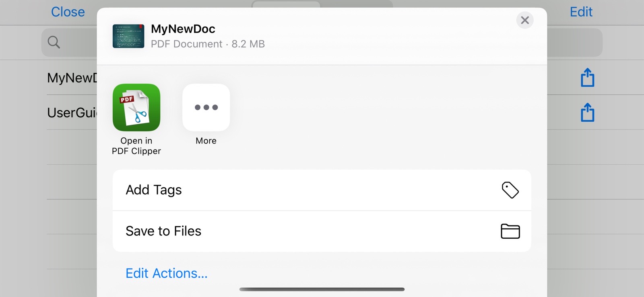Click the magnifying glass search icon
The height and width of the screenshot is (297, 644).
[x=54, y=42]
